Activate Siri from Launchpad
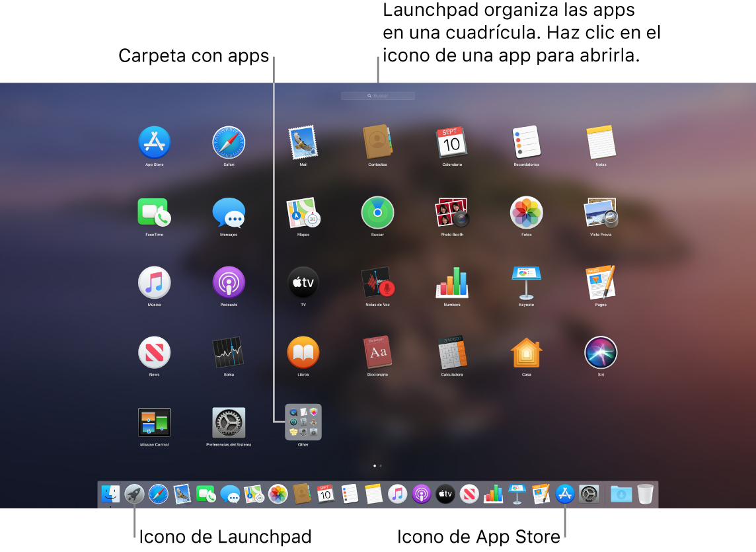 click(600, 352)
